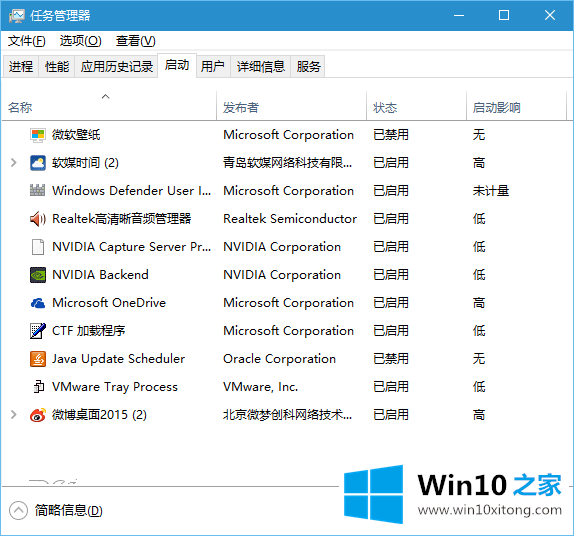The width and height of the screenshot is (574, 536).
Task: Click 已启用 status of VMware Tray Process
Action: 391,387
